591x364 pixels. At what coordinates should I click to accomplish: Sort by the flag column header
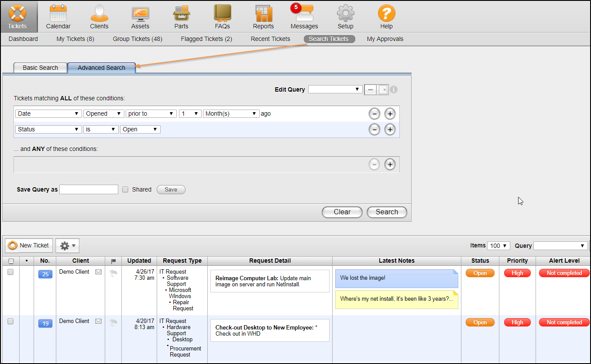(113, 261)
